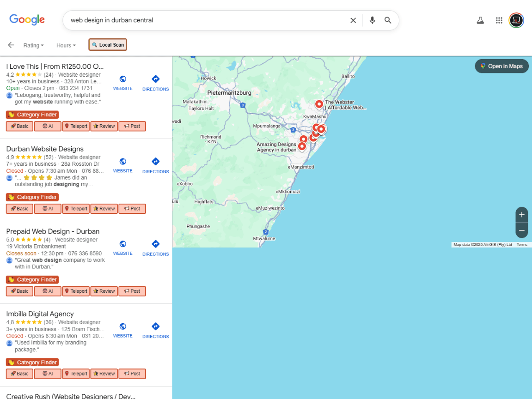Image resolution: width=532 pixels, height=399 pixels.
Task: Open the Imbilla Digital Agency listing title
Action: click(40, 314)
